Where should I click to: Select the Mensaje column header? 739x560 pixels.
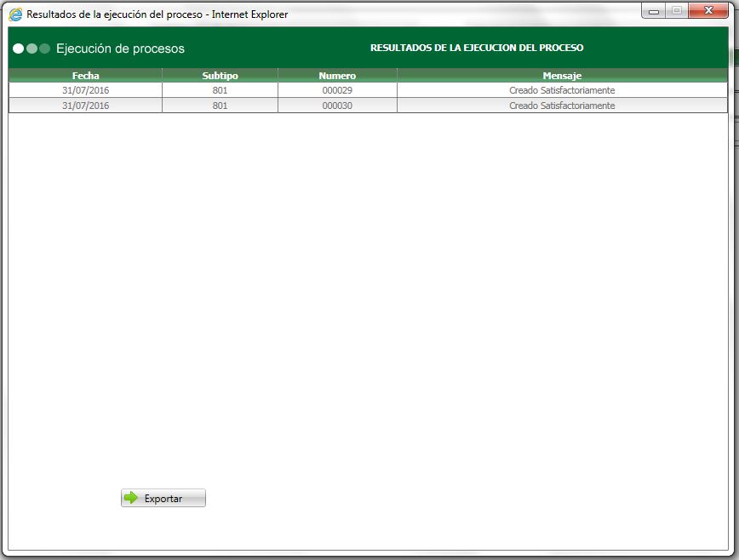[562, 76]
